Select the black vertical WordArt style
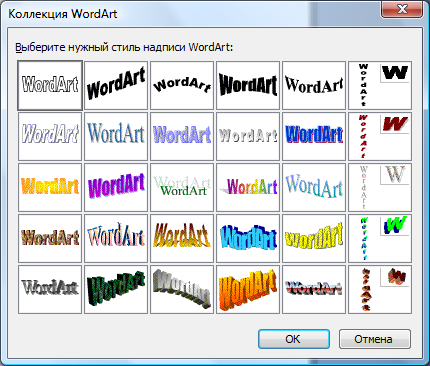 (380, 85)
